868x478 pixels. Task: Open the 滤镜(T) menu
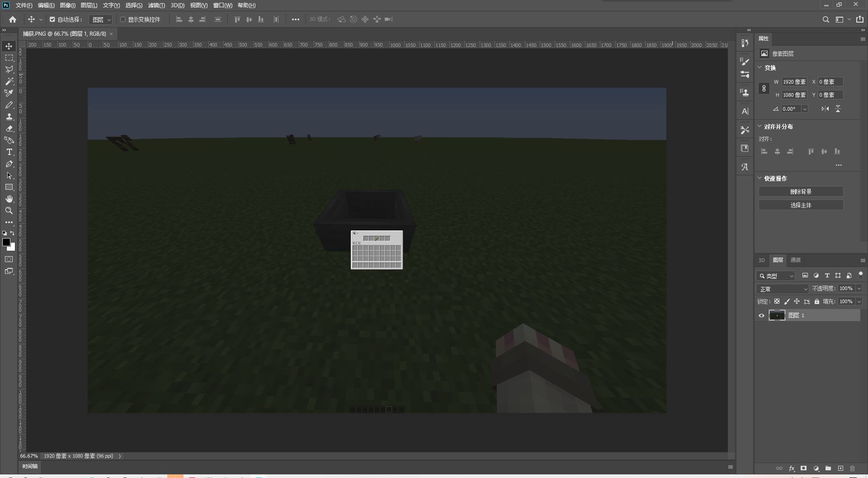156,5
